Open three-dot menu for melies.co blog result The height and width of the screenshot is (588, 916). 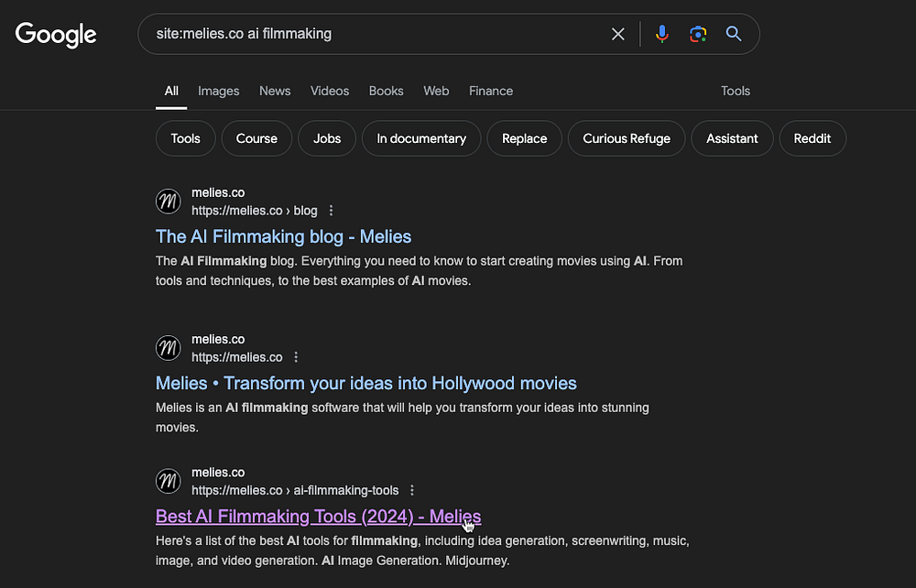coord(332,211)
